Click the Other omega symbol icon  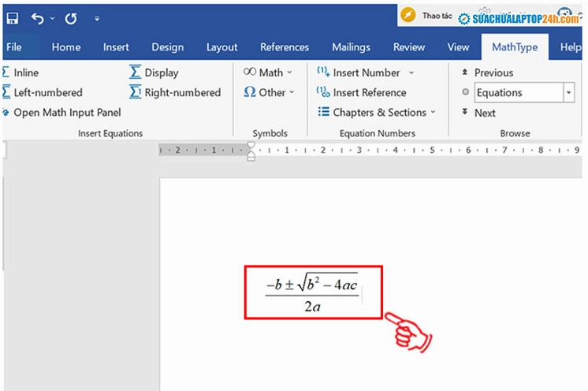250,92
